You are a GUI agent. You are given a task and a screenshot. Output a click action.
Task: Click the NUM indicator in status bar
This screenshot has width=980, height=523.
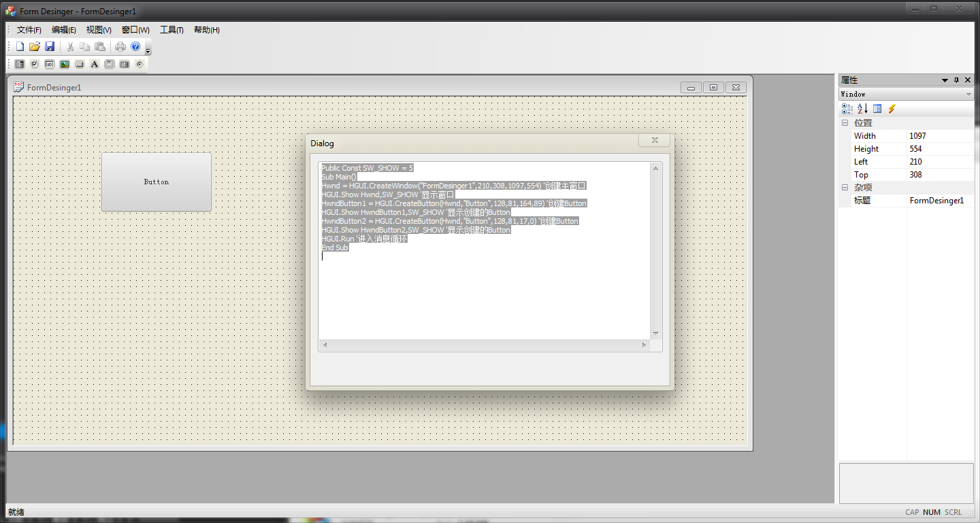tap(932, 512)
